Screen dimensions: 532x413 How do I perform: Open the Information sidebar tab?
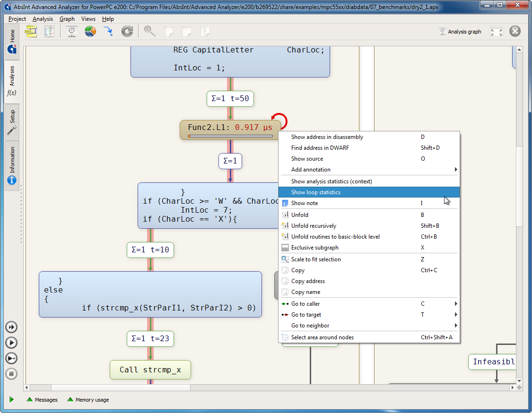coord(12,165)
